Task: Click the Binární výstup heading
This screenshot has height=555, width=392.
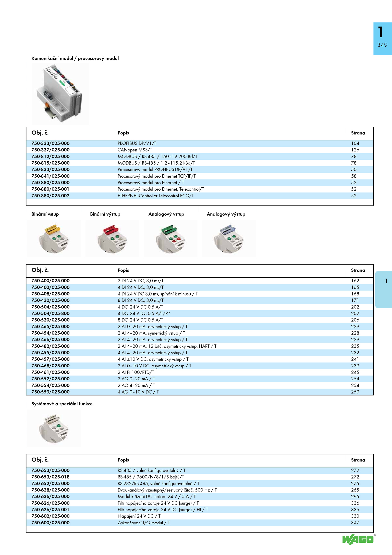Action: (105, 214)
